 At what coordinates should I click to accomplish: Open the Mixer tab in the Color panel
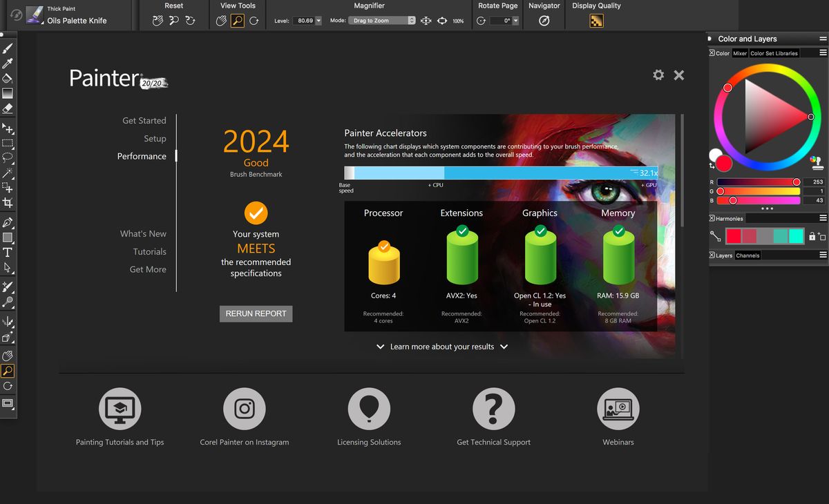[x=739, y=52]
